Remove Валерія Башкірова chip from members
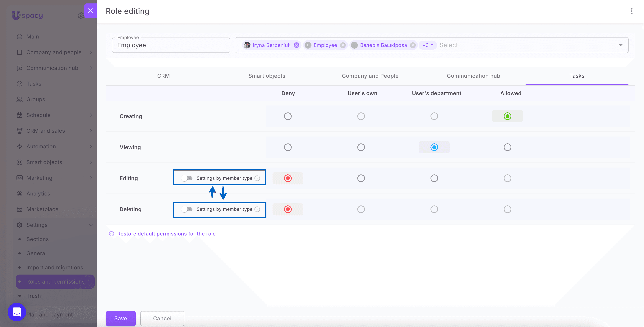 413,45
